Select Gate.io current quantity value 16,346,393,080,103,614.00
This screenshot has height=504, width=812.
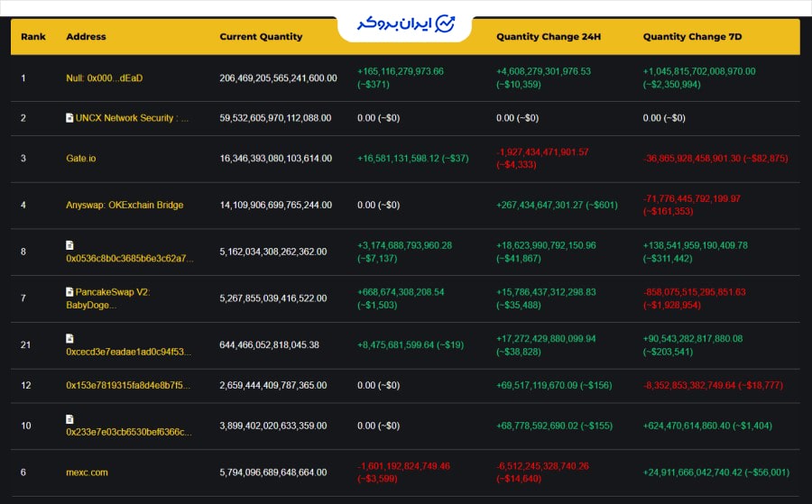coord(275,158)
